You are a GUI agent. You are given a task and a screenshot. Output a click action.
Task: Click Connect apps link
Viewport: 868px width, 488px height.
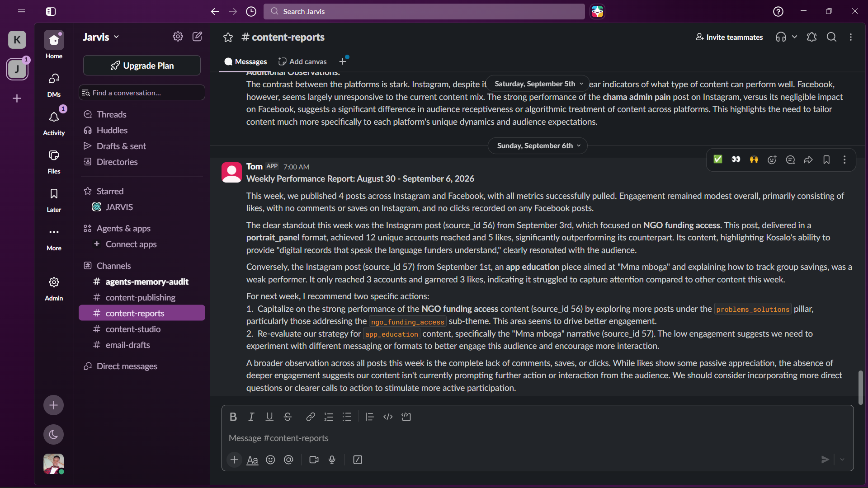[131, 244]
